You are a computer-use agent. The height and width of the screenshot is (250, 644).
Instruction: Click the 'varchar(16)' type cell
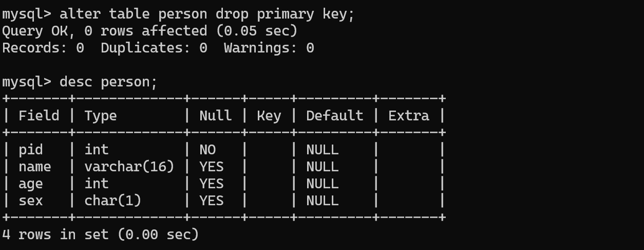tap(129, 167)
